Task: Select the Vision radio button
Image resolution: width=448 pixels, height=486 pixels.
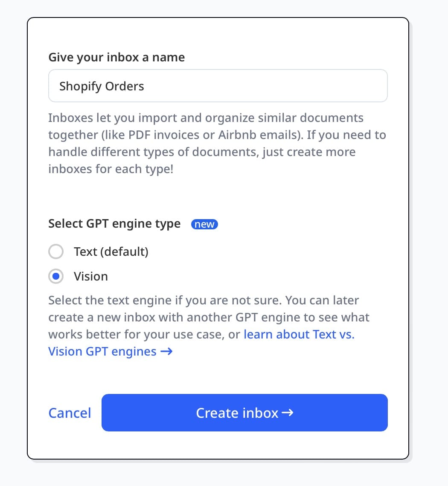Action: (x=56, y=277)
